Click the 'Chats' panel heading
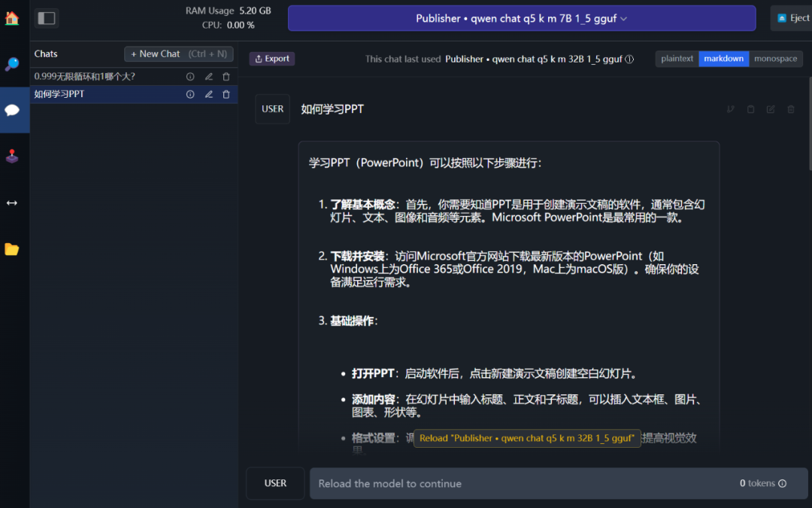812x508 pixels. (46, 54)
